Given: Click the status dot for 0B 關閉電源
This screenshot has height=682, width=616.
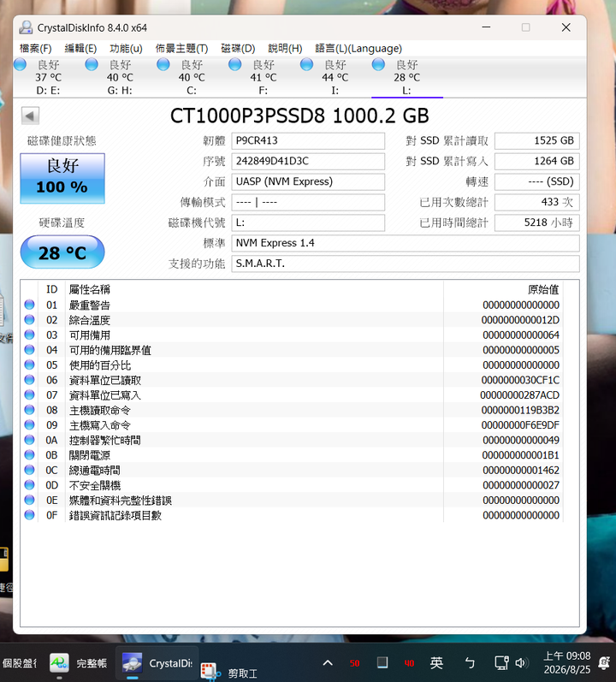Looking at the screenshot, I should [x=30, y=454].
